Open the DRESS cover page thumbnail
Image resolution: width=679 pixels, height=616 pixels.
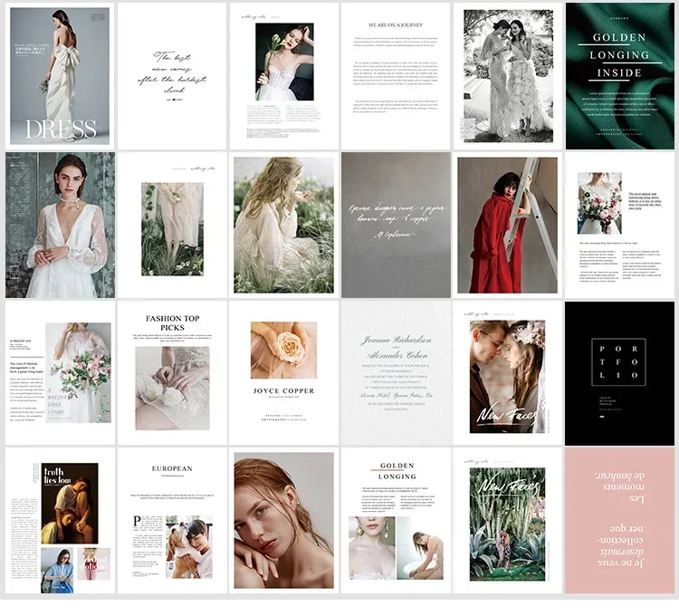[60, 76]
